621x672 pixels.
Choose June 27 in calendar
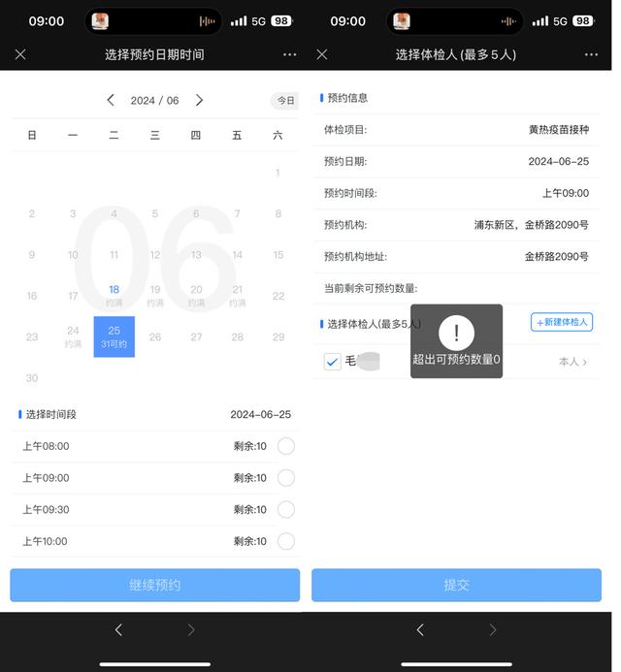pyautogui.click(x=196, y=336)
